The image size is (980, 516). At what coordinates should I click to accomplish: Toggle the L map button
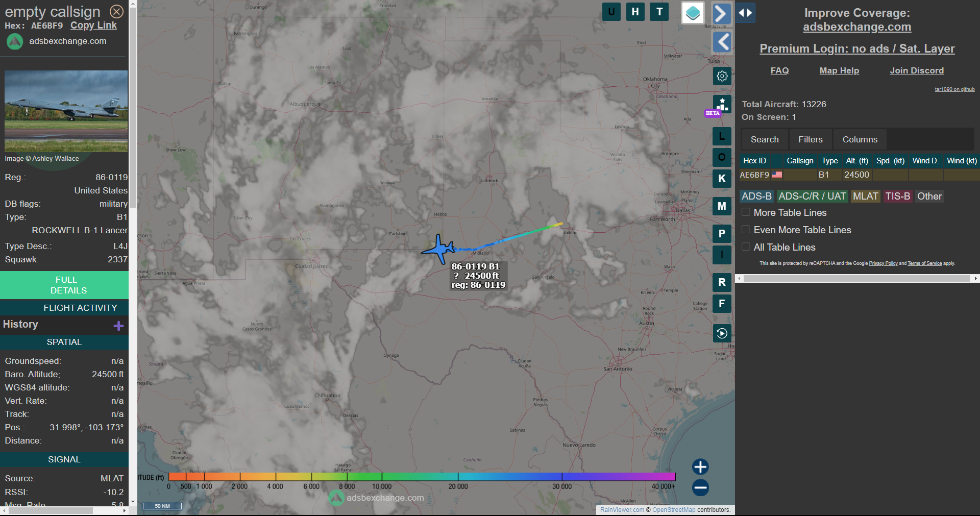coord(722,136)
